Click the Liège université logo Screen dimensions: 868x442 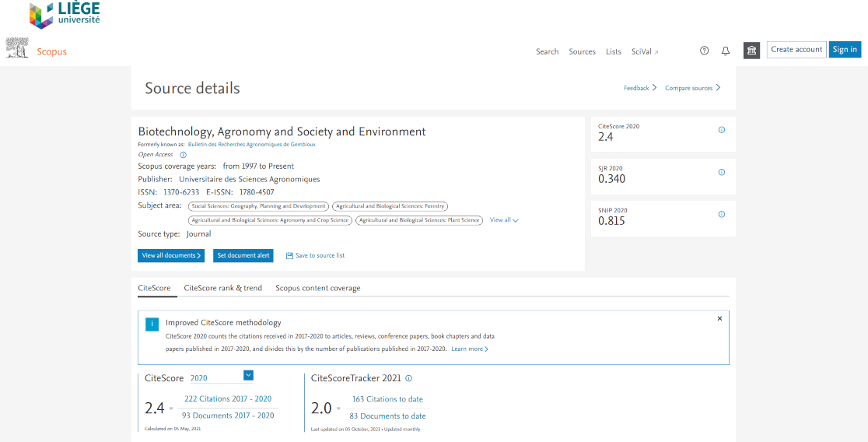tap(65, 15)
